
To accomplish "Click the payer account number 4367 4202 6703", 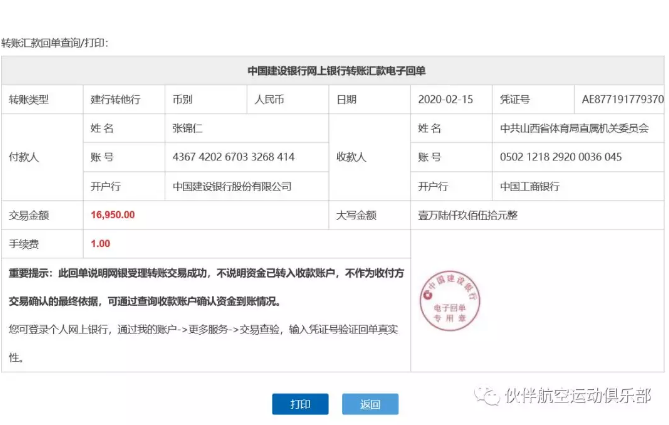I will coord(233,157).
